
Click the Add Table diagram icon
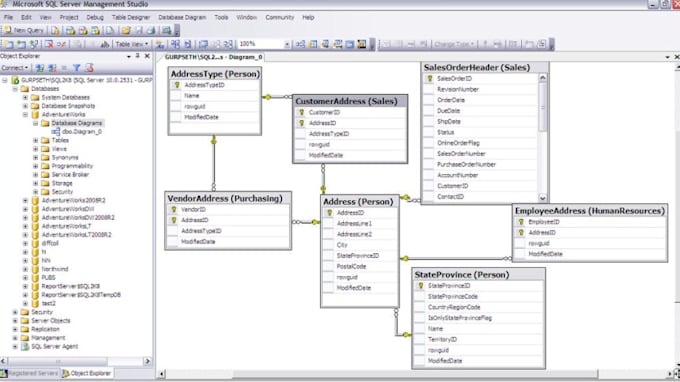click(x=21, y=44)
